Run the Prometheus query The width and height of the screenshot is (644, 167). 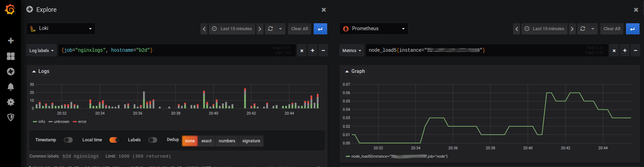pos(633,29)
